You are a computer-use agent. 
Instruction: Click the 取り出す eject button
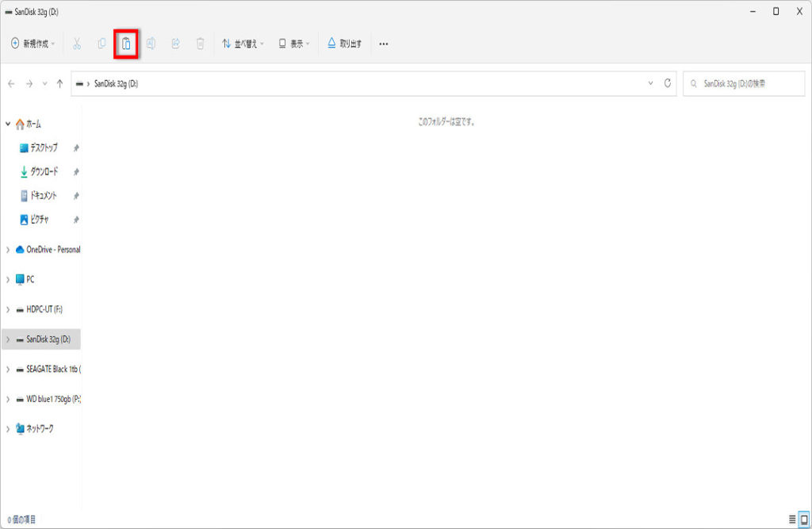(345, 44)
